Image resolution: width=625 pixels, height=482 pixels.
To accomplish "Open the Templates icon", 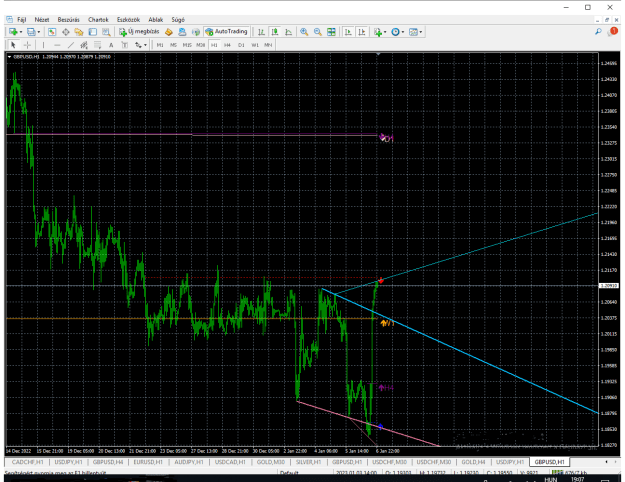I will [413, 32].
